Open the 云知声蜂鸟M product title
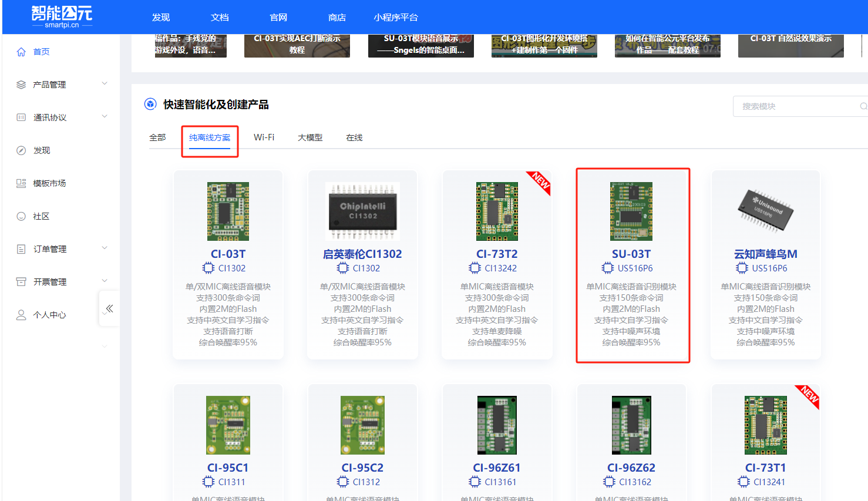Viewport: 868px width, 501px height. (x=766, y=254)
